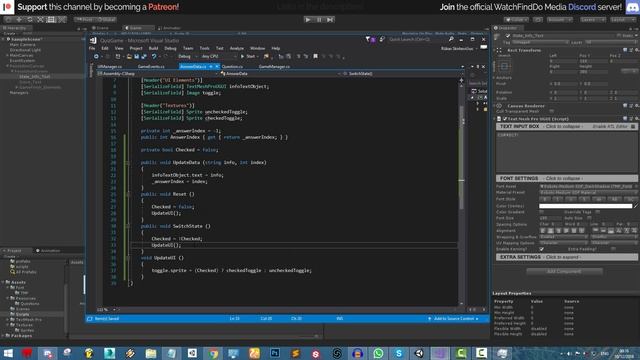Toggle the Static checkbox in Inspector
The height and width of the screenshot is (360, 640).
pos(620,36)
